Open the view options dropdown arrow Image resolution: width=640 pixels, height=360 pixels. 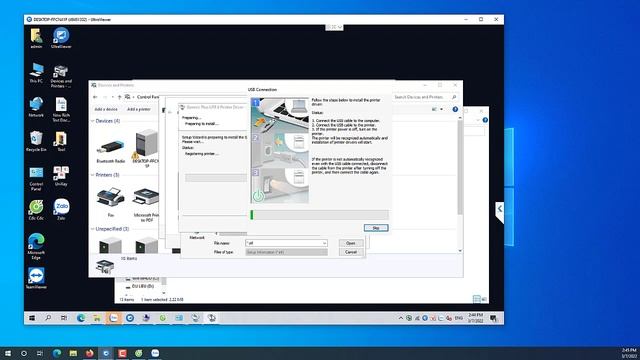441,109
